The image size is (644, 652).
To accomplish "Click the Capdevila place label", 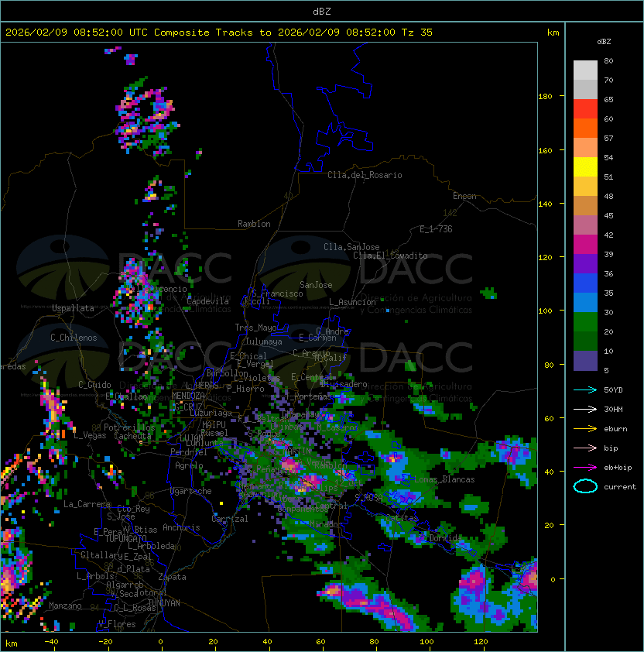I will 207,301.
